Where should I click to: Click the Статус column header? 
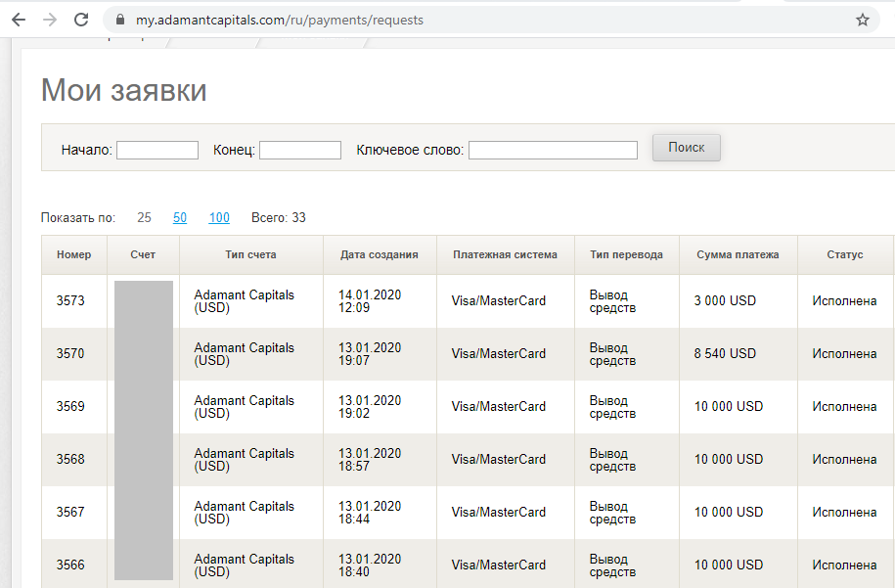[845, 254]
